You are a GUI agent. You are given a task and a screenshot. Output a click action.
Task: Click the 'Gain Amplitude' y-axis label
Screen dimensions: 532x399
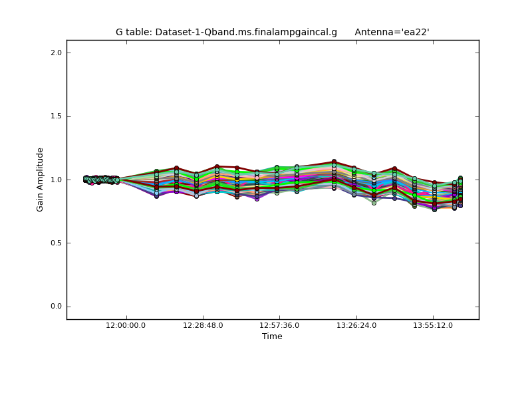40,180
